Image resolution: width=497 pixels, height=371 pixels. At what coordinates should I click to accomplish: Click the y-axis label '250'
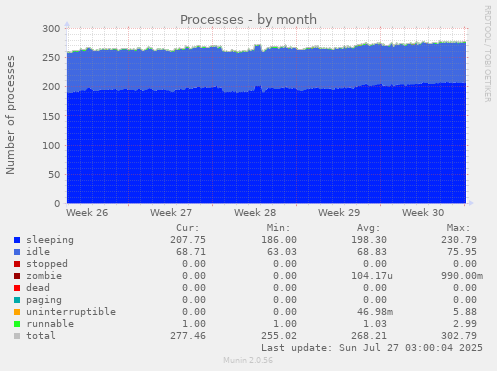click(x=51, y=58)
